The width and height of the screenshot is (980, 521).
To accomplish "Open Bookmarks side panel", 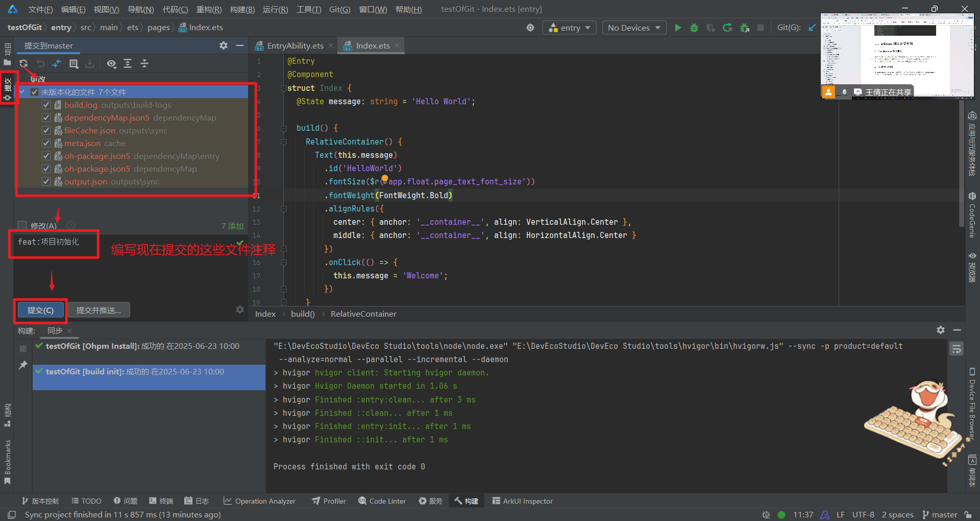I will point(7,462).
